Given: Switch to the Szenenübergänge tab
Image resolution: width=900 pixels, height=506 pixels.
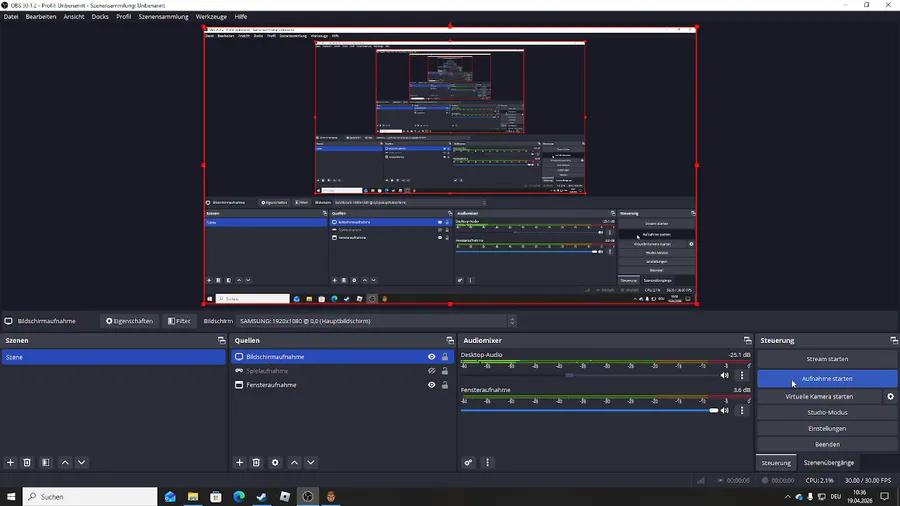Looking at the screenshot, I should coord(828,462).
